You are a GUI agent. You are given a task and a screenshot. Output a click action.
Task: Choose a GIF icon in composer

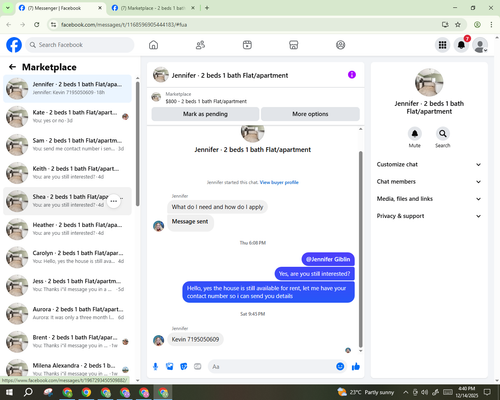point(198,367)
